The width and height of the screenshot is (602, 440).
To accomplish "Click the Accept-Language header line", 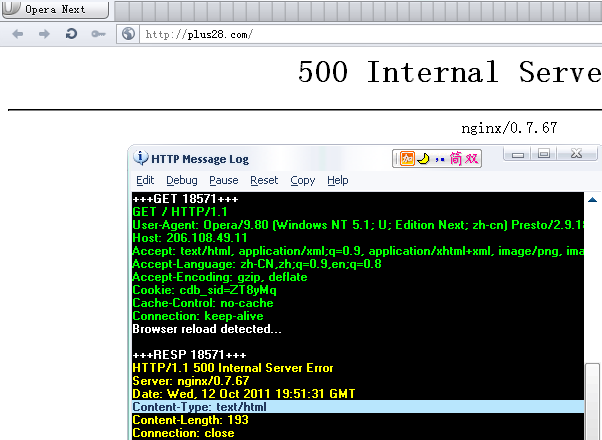I will (256, 264).
